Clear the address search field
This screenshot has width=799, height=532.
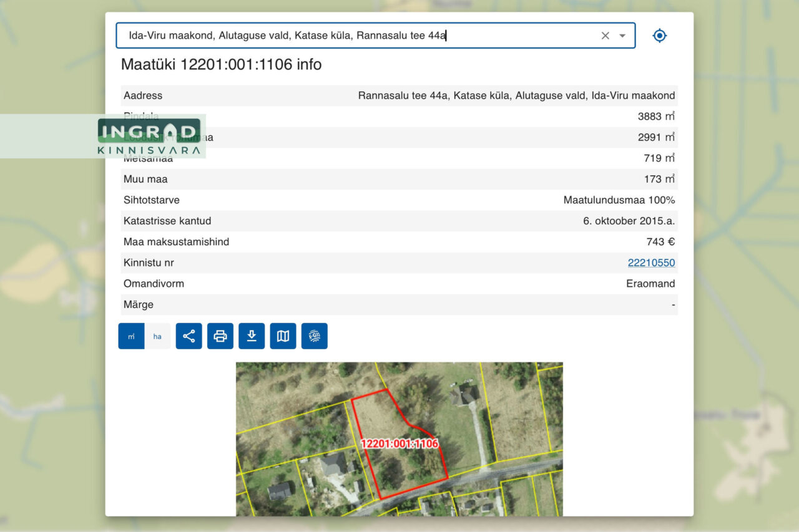[x=605, y=36]
